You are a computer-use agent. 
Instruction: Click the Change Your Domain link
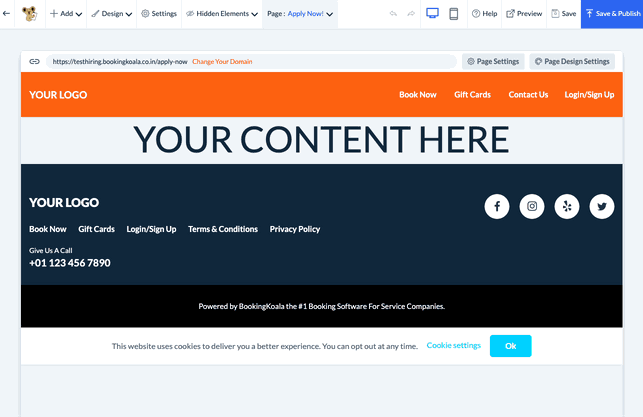222,62
